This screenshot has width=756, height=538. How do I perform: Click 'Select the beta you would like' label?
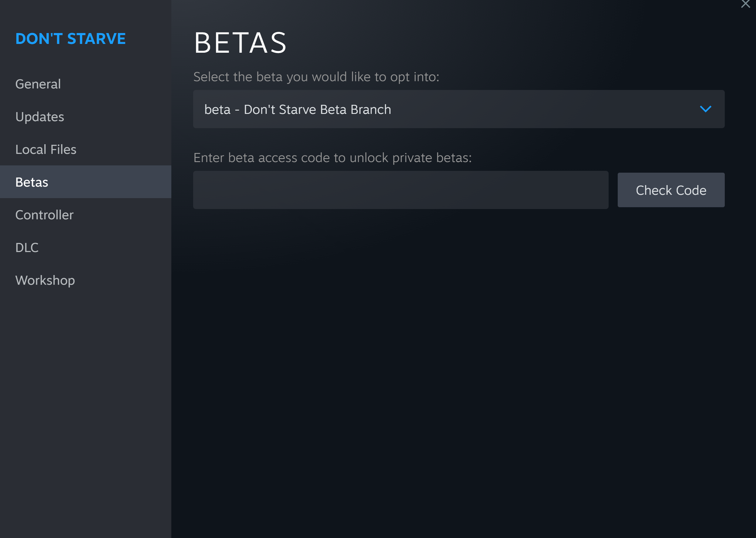click(316, 77)
